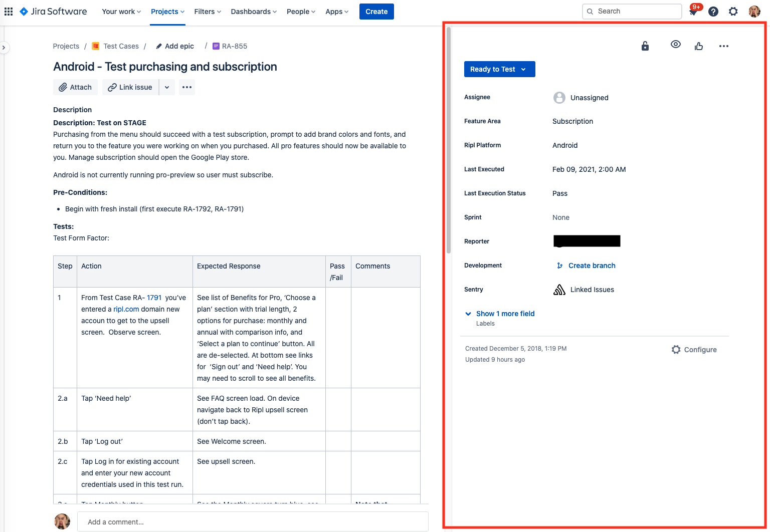Toggle watching with the eye icon
Screen dimensions: 770x532
(676, 44)
